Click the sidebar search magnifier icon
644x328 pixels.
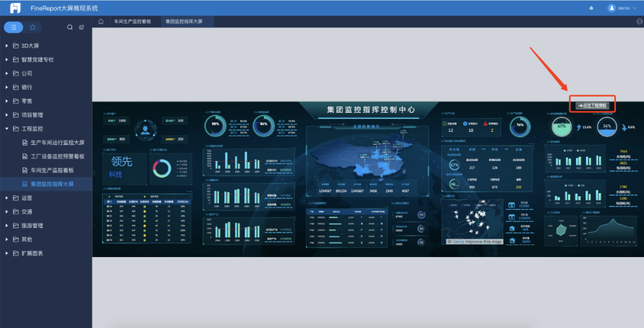[x=70, y=27]
